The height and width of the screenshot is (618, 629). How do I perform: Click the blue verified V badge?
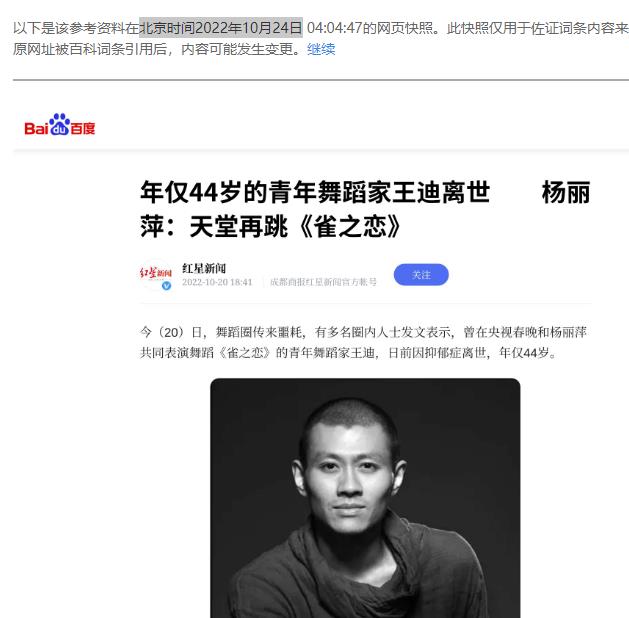[166, 286]
